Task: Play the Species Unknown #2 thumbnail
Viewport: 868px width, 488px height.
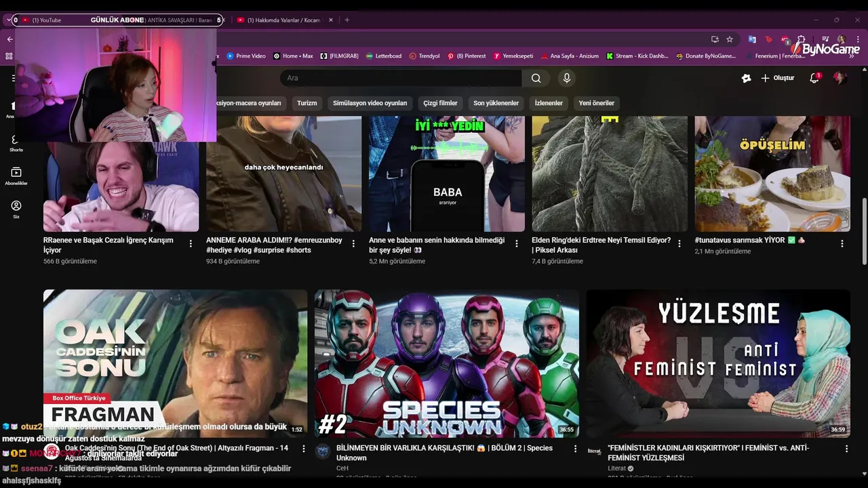Action: coord(447,363)
